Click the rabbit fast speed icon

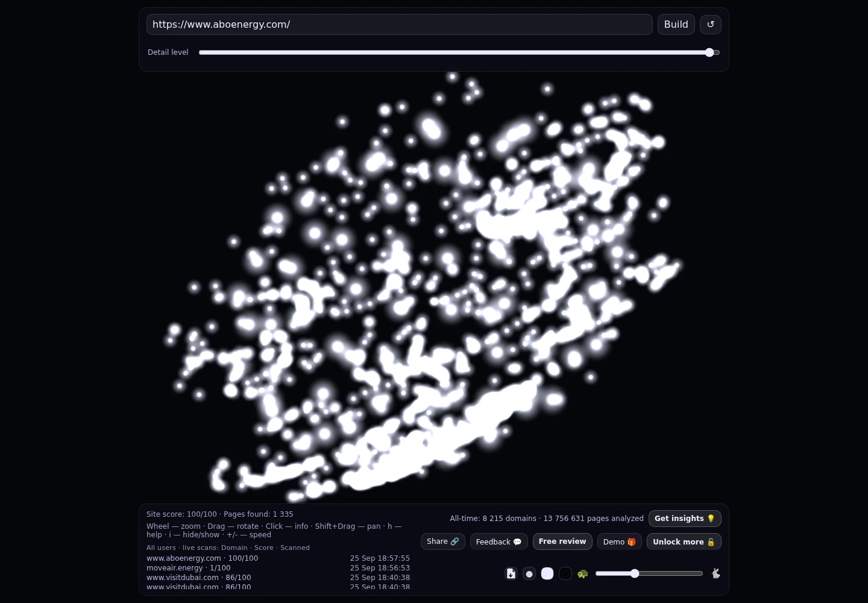tap(715, 573)
